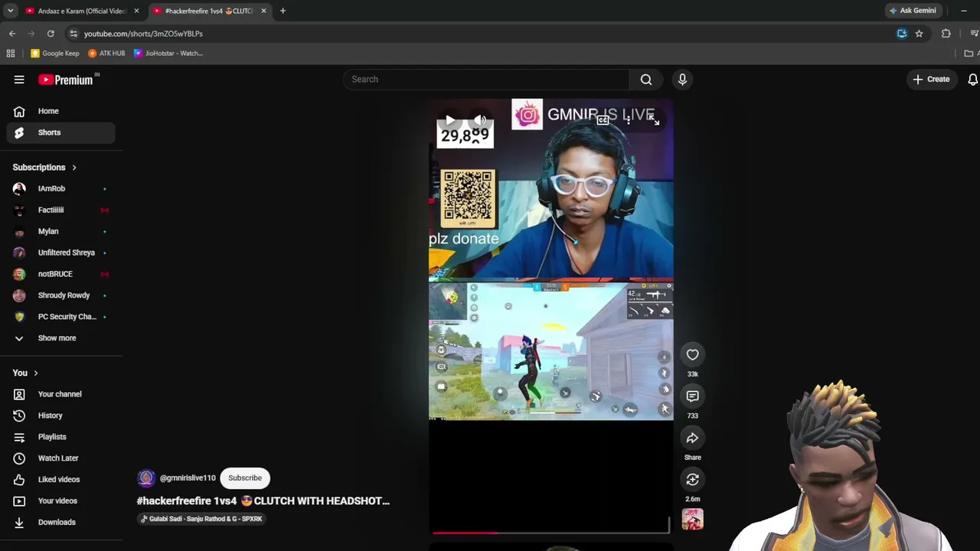This screenshot has height=551, width=980.
Task: Reload the current page
Action: (51, 34)
